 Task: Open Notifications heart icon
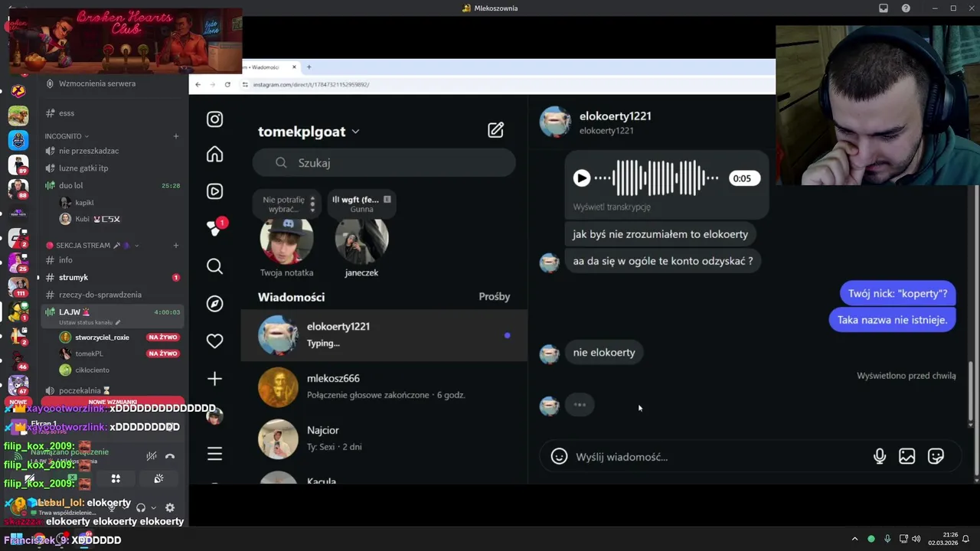coord(215,341)
